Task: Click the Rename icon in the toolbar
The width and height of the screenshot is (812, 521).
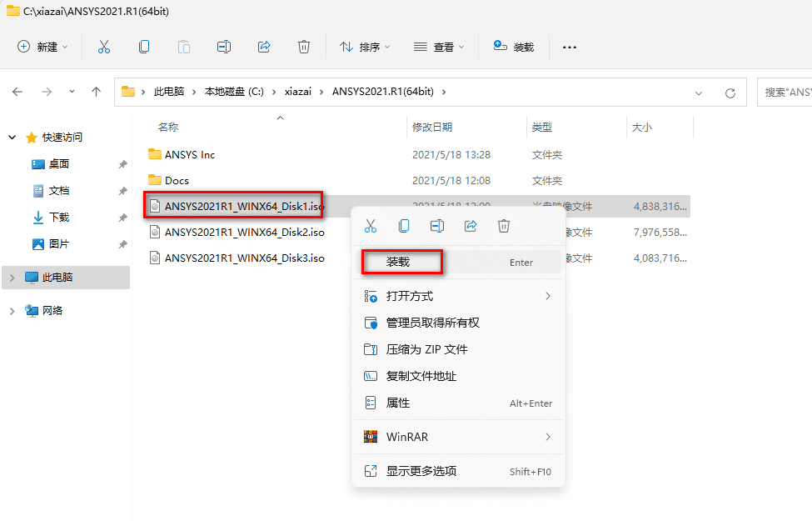Action: [x=224, y=47]
